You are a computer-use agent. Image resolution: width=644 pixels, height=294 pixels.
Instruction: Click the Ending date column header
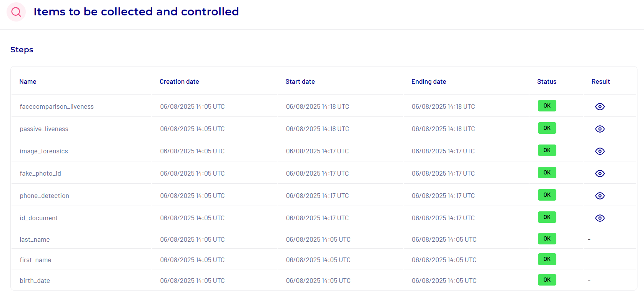(429, 81)
